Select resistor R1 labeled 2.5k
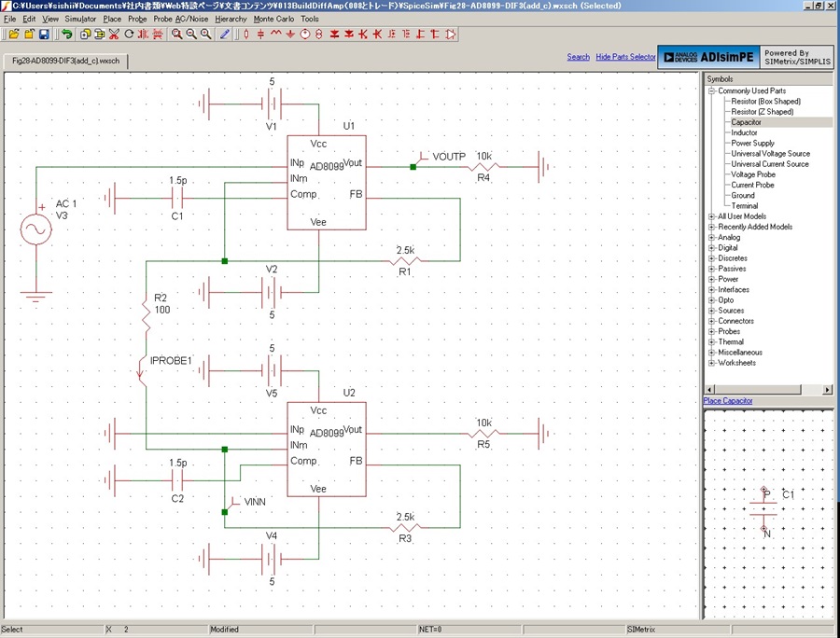This screenshot has height=638, width=840. point(405,261)
